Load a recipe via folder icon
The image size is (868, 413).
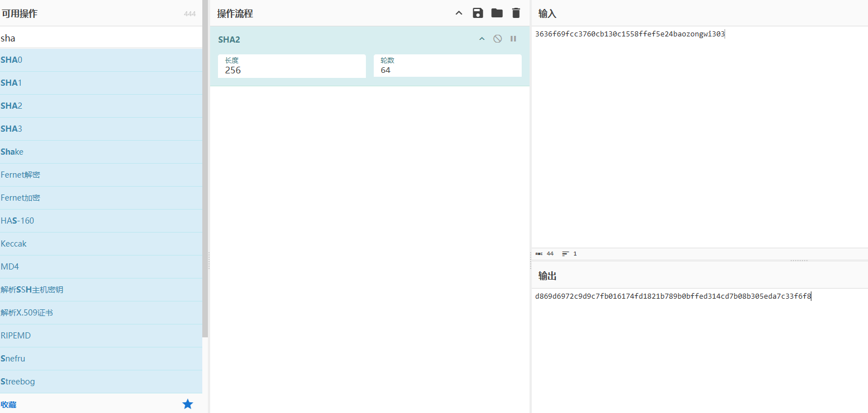[x=497, y=13]
